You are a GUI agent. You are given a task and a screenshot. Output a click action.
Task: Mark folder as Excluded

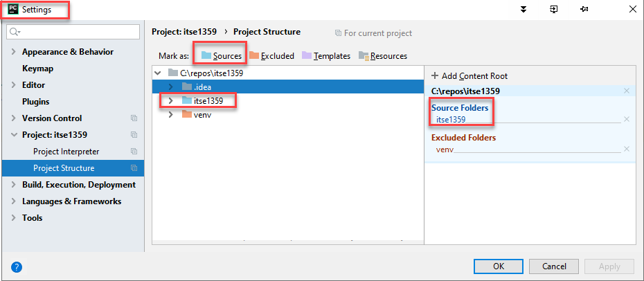point(271,55)
